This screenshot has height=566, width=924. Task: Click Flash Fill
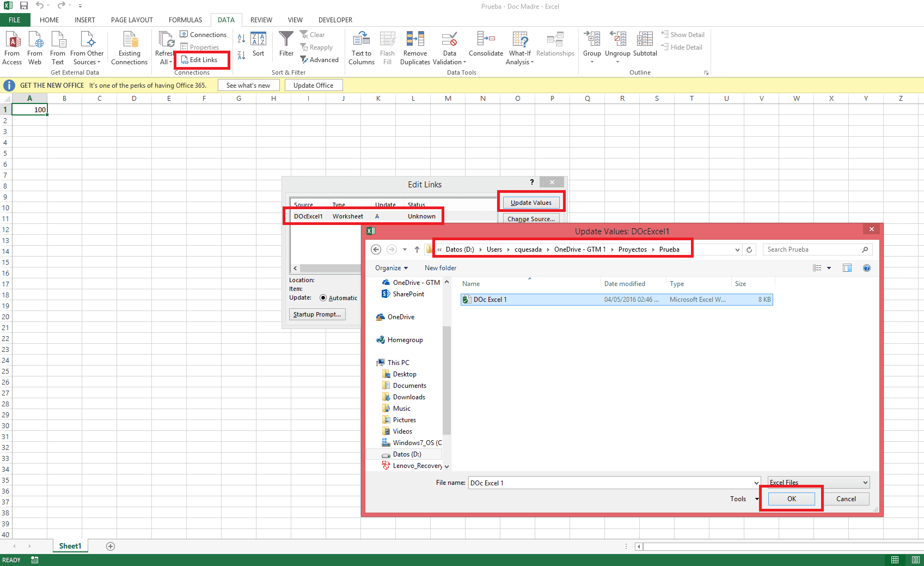(387, 48)
